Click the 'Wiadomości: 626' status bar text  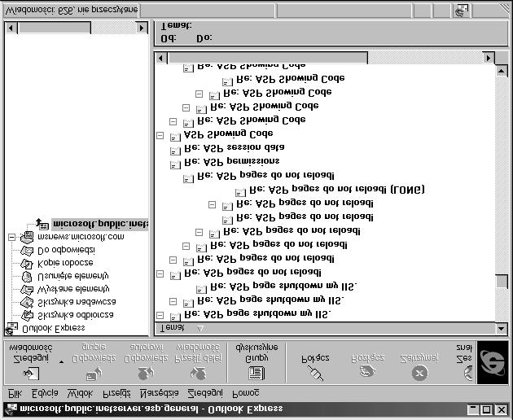(x=72, y=11)
